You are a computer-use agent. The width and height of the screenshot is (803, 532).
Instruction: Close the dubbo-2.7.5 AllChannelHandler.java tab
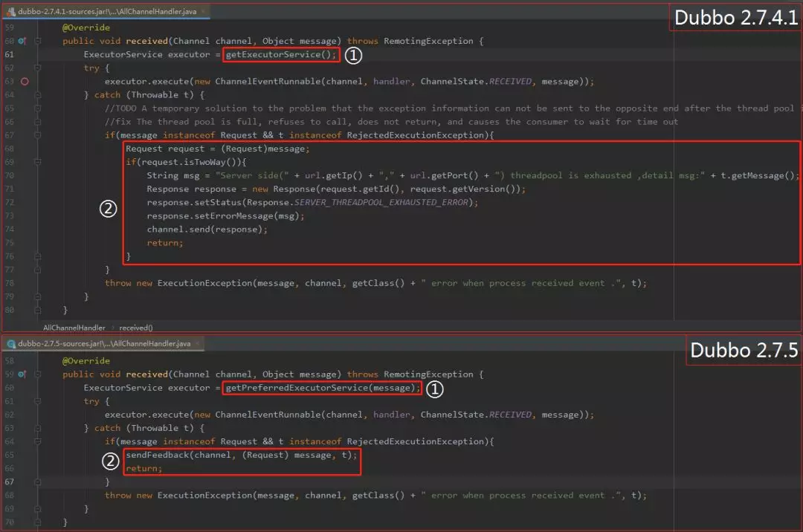(197, 344)
